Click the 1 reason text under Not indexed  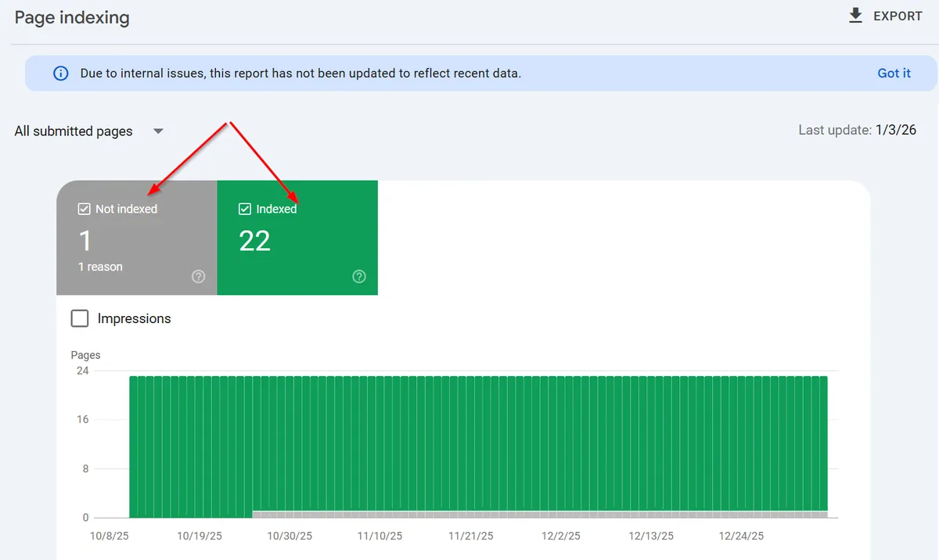tap(100, 267)
